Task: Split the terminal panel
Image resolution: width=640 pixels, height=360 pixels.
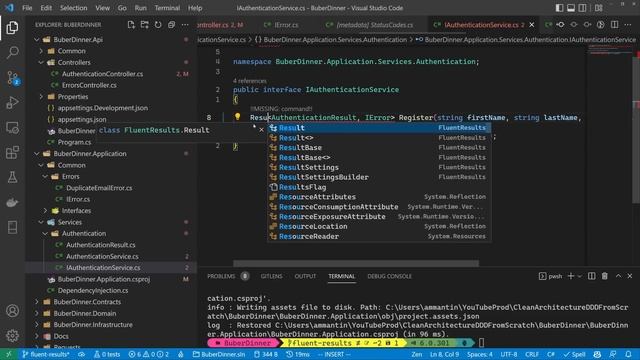Action: [591, 276]
